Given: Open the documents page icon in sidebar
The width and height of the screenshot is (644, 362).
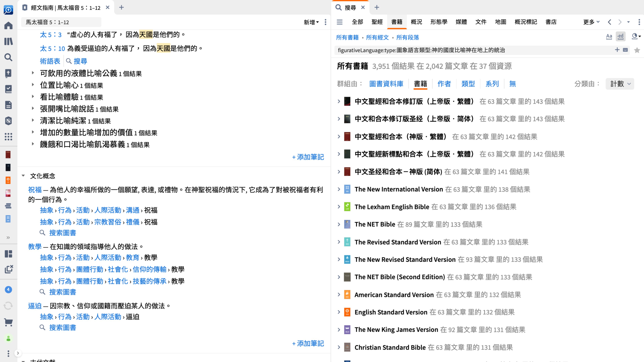Looking at the screenshot, I should (x=8, y=105).
